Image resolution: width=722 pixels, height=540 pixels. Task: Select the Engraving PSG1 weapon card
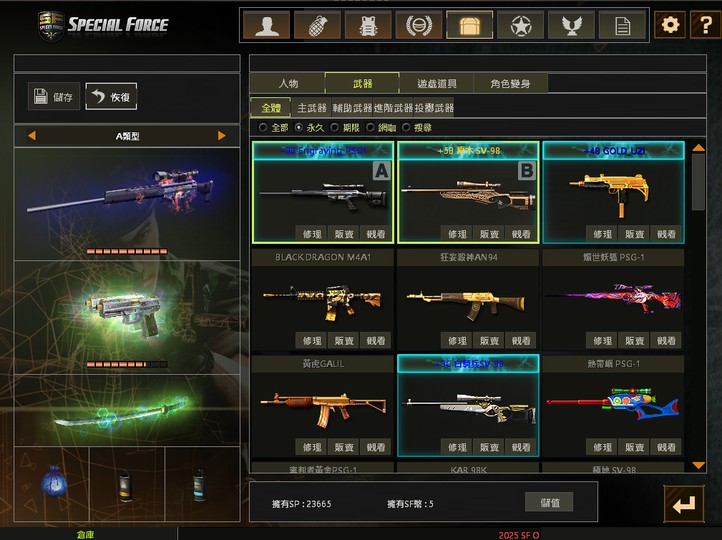click(323, 192)
